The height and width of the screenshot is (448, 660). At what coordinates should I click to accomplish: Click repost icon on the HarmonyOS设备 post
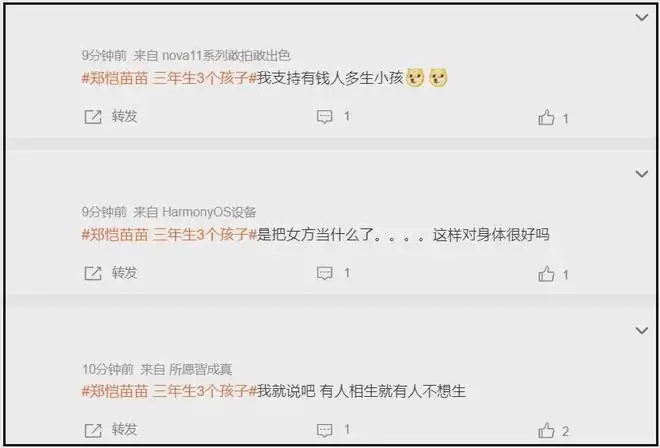coord(93,273)
